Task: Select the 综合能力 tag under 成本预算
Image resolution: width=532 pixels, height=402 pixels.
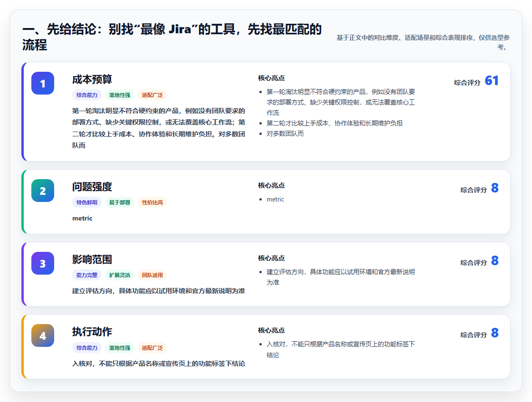Action: pyautogui.click(x=87, y=95)
